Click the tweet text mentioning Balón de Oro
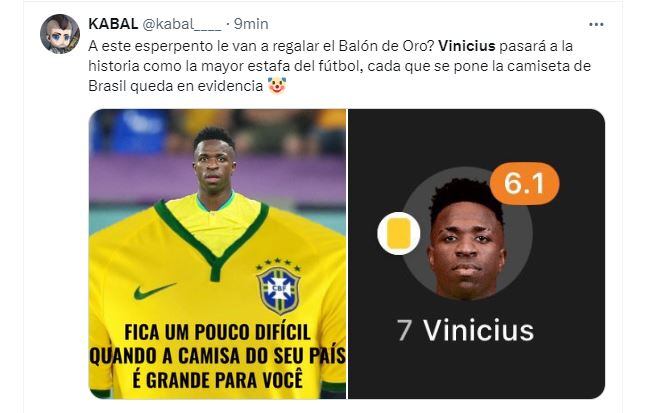 click(339, 66)
